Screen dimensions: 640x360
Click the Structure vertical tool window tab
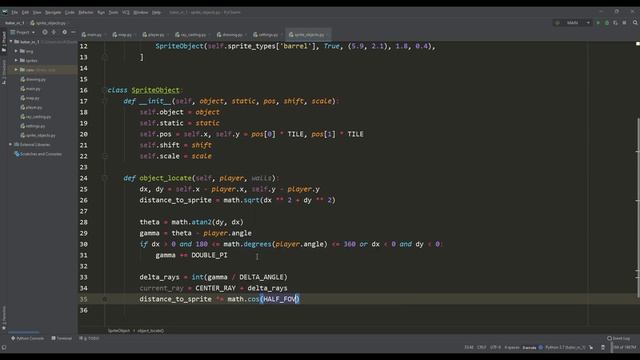(x=4, y=72)
